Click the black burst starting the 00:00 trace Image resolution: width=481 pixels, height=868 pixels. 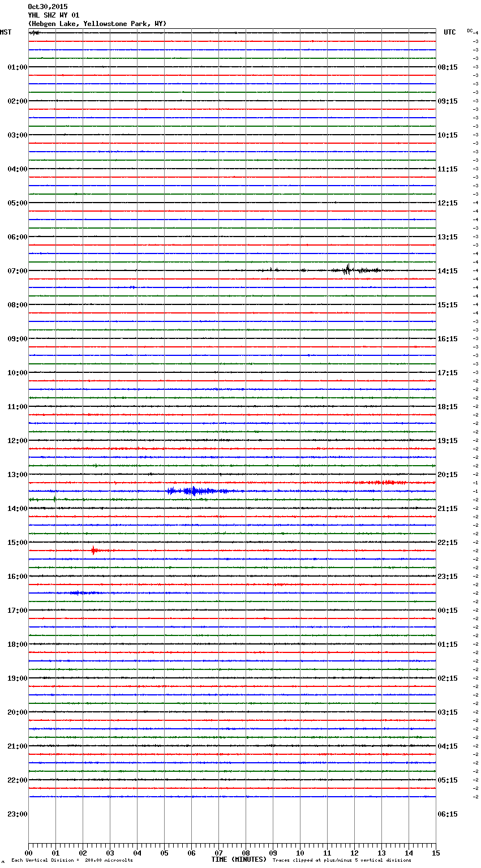coord(34,33)
